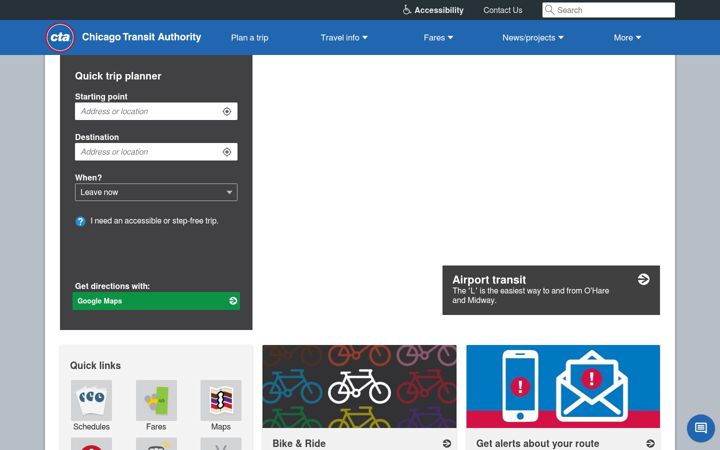The width and height of the screenshot is (720, 450).
Task: Click the Starting point address field
Action: coord(156,111)
